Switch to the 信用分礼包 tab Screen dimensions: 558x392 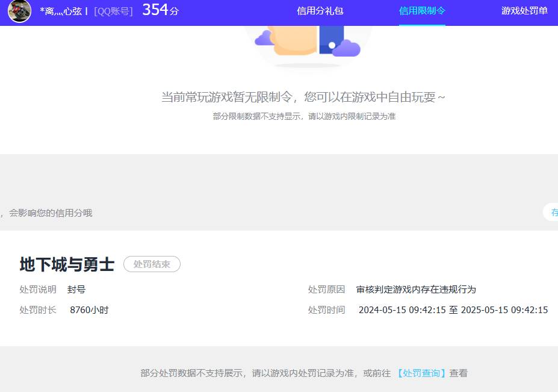[320, 11]
